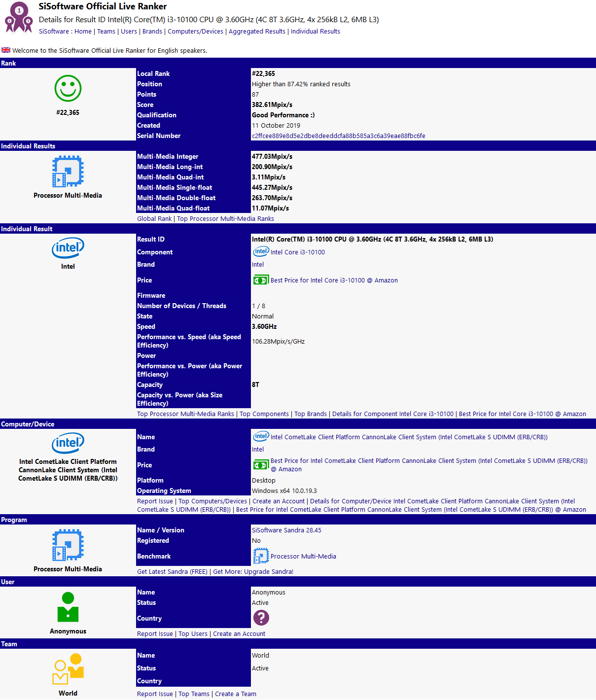Screen dimensions: 596x700
Task: Open Best Price for CometLake Platform link
Action: point(429,465)
